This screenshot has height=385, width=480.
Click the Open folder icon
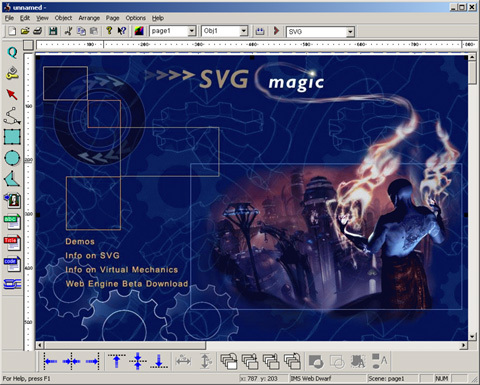tap(25, 31)
